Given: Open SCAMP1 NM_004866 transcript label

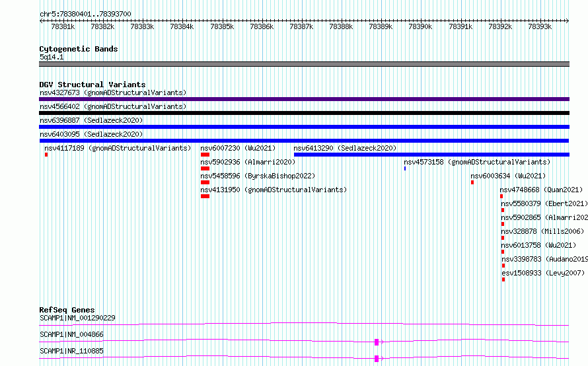Looking at the screenshot, I should 71,334.
